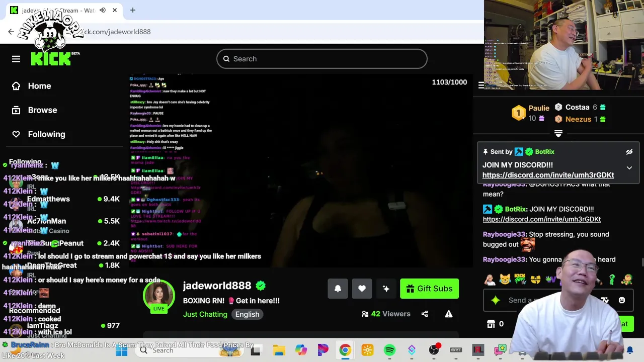Open the Just Chatting category link
Viewport: 644px width, 362px height.
tap(205, 314)
